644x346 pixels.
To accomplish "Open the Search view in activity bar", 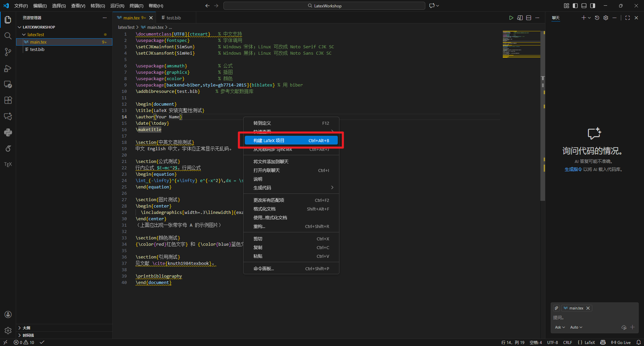I will (x=8, y=36).
